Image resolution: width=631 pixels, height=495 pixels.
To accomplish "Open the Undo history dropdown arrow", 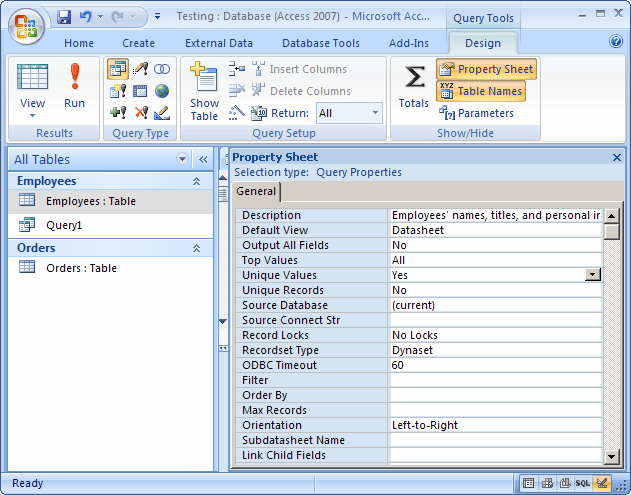I will (101, 16).
